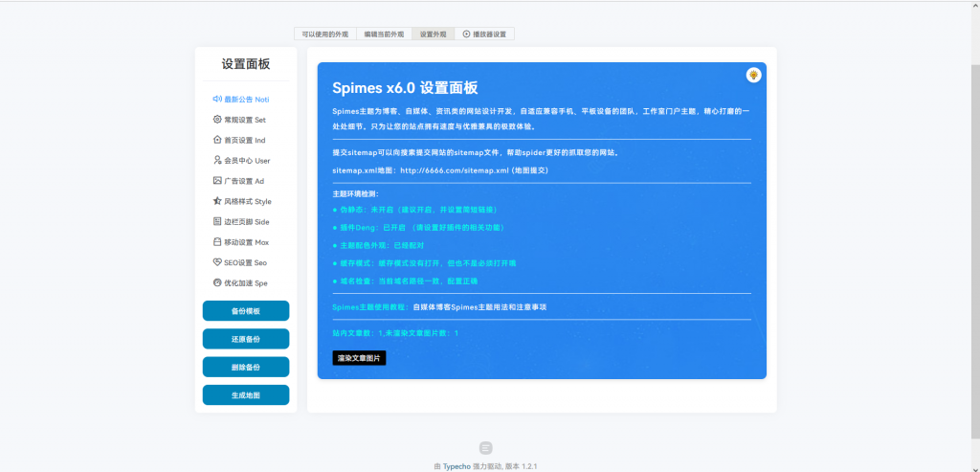Image resolution: width=980 pixels, height=472 pixels.
Task: Click the 域名检查 status line
Action: 405,281
